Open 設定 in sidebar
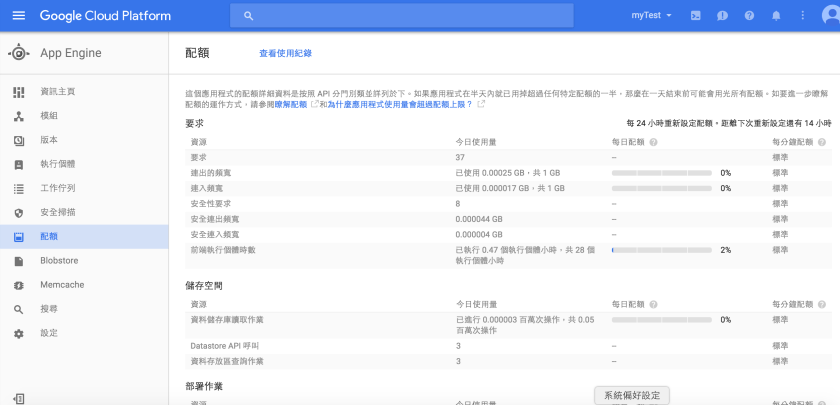 tap(49, 333)
